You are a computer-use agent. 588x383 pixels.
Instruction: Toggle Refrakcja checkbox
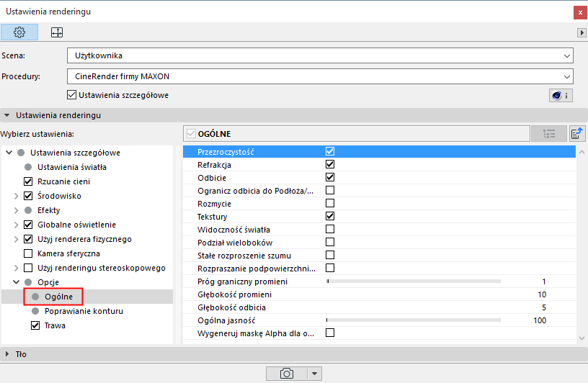(x=330, y=164)
